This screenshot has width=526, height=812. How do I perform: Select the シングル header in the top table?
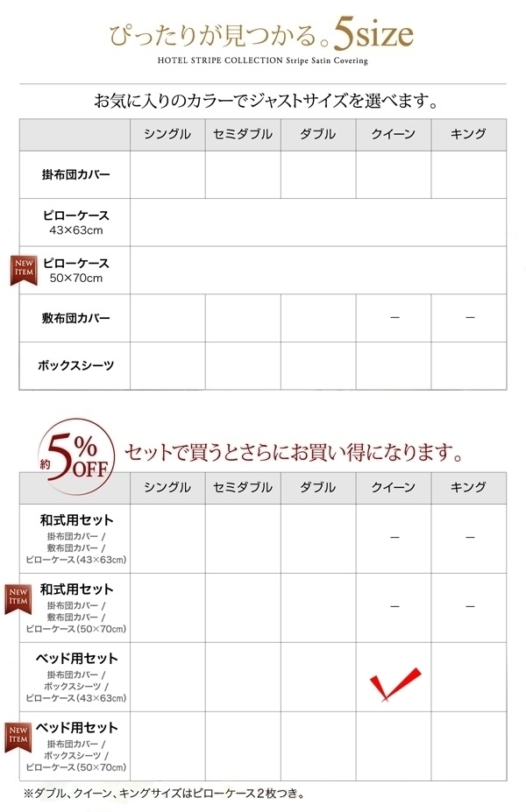tap(167, 134)
